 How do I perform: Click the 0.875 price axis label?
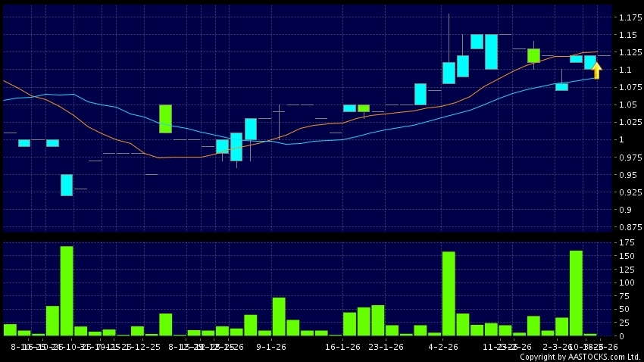(627, 227)
